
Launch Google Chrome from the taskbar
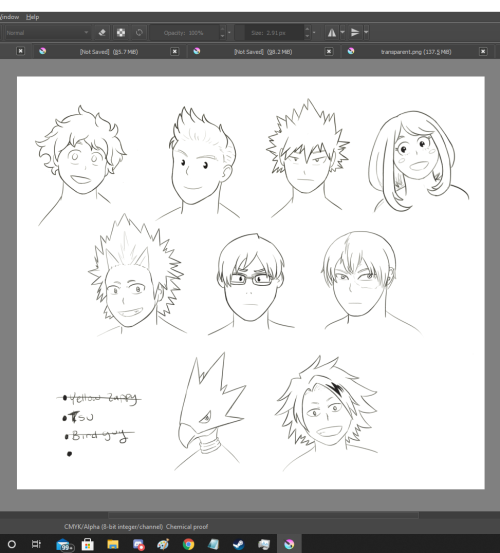188,544
